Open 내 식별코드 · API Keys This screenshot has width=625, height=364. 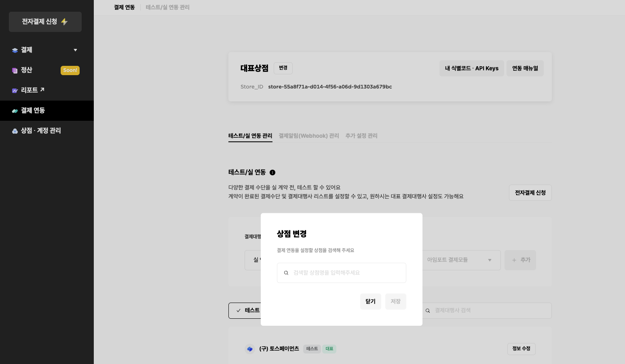click(471, 68)
